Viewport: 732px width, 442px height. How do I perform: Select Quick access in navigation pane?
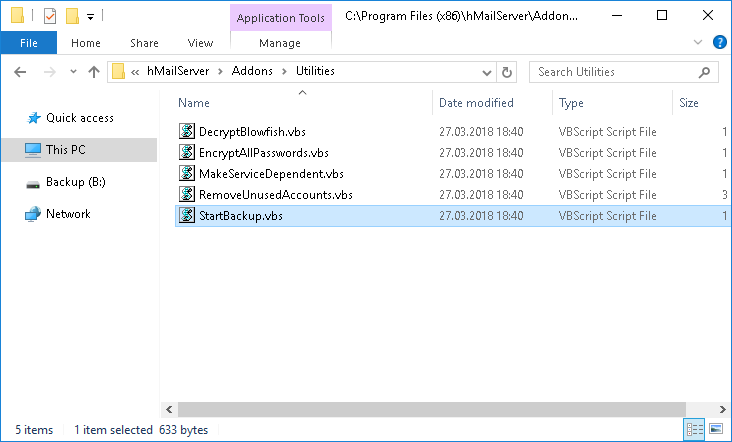point(80,118)
